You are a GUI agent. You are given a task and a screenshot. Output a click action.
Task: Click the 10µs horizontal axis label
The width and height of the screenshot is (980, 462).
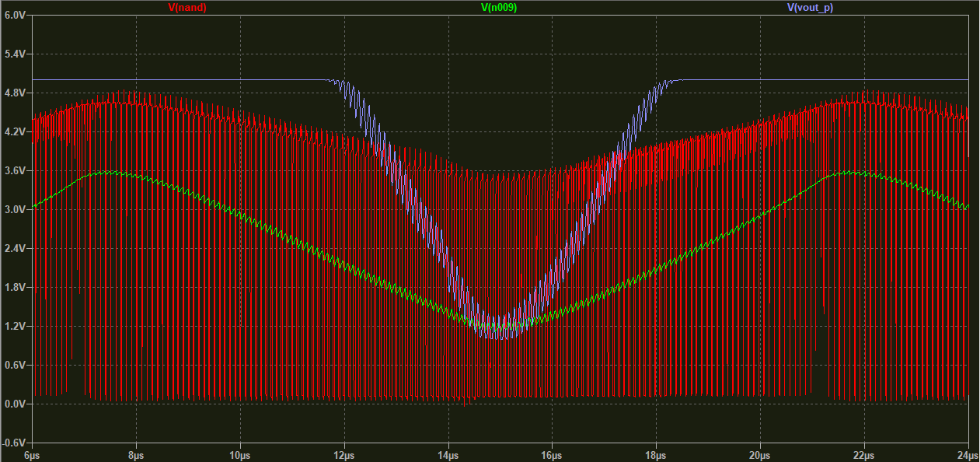coord(240,455)
